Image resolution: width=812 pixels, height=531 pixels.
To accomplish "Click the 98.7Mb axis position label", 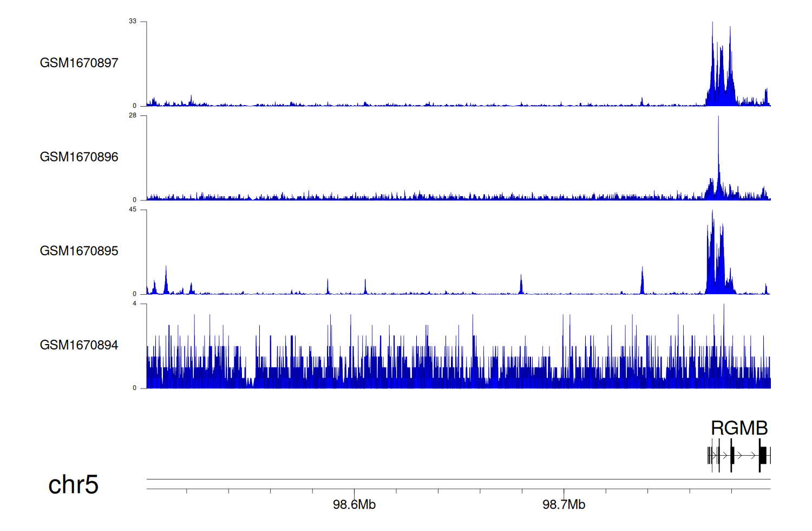I will 564,505.
